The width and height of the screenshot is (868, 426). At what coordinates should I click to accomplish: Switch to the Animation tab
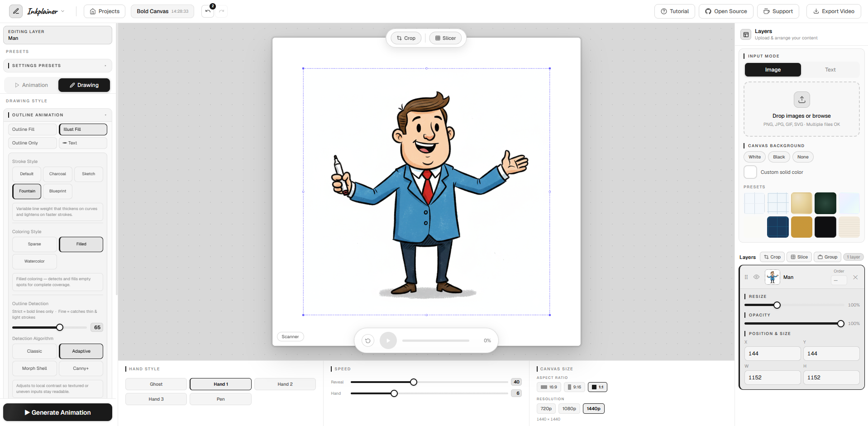pos(31,85)
